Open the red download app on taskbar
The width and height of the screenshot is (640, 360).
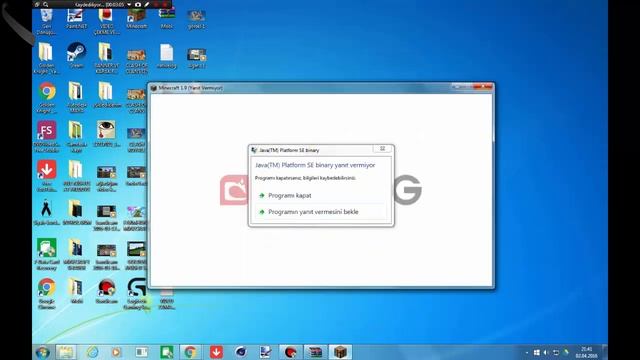pyautogui.click(x=216, y=352)
